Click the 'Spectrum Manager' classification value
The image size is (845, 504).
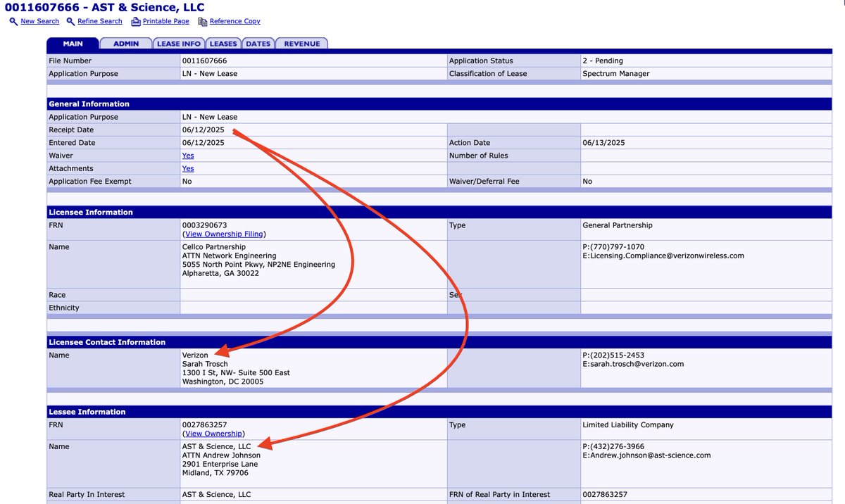(x=616, y=74)
